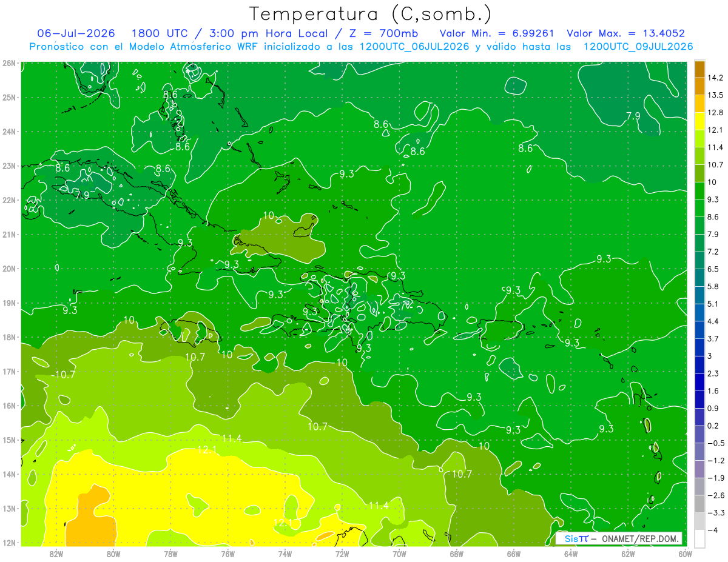Click the '82W' longitude axis label
This screenshot has height=562, width=728.
56,553
